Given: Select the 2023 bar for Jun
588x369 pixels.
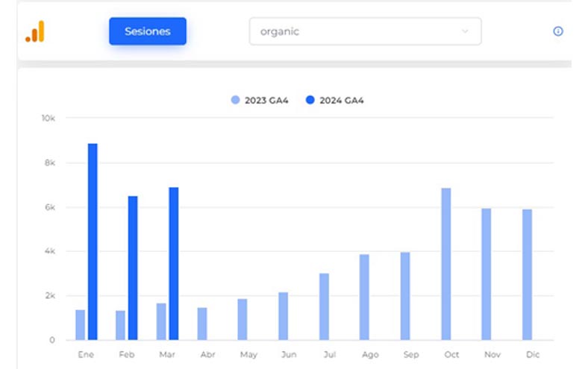Looking at the screenshot, I should 284,316.
